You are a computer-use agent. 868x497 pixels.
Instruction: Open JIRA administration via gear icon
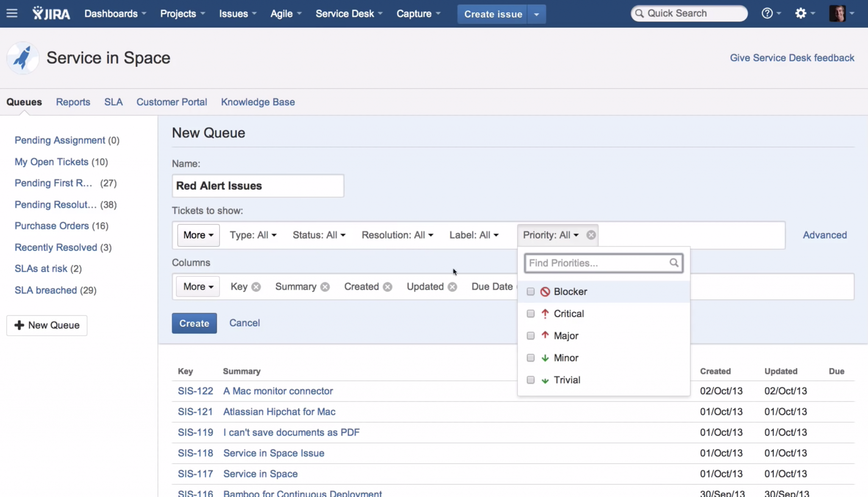(x=802, y=13)
